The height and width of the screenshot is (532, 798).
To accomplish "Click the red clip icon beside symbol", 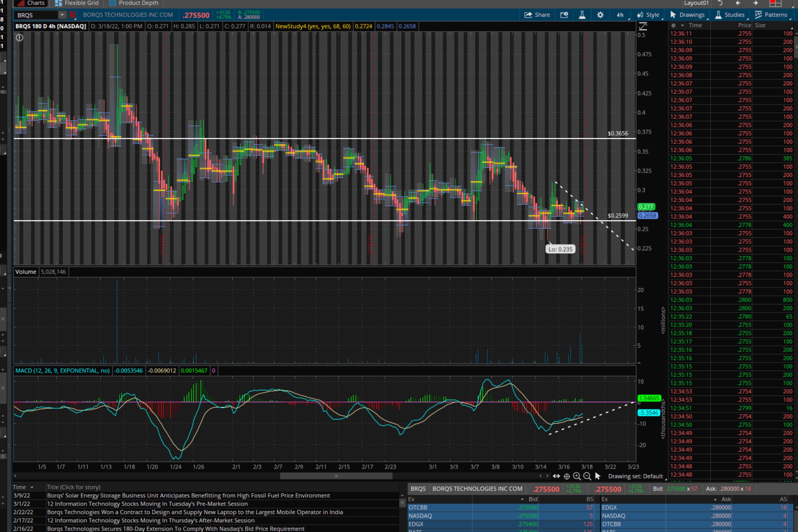I will (72, 15).
